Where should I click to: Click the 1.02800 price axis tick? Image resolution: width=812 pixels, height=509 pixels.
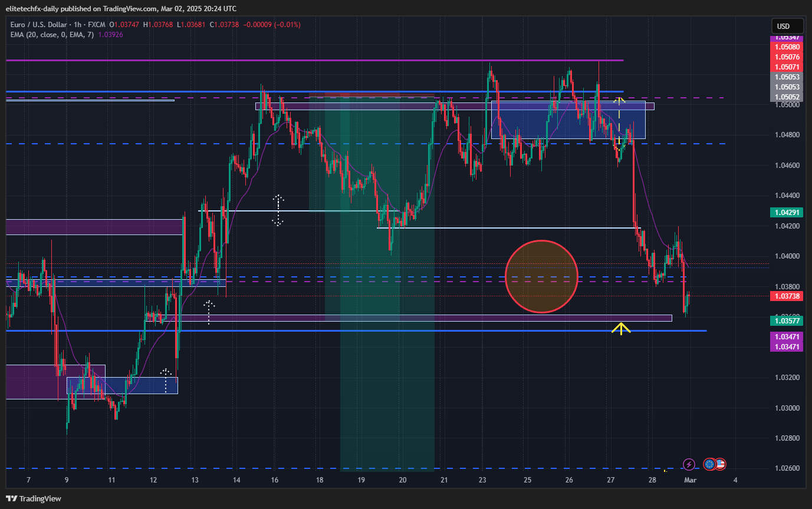point(787,438)
